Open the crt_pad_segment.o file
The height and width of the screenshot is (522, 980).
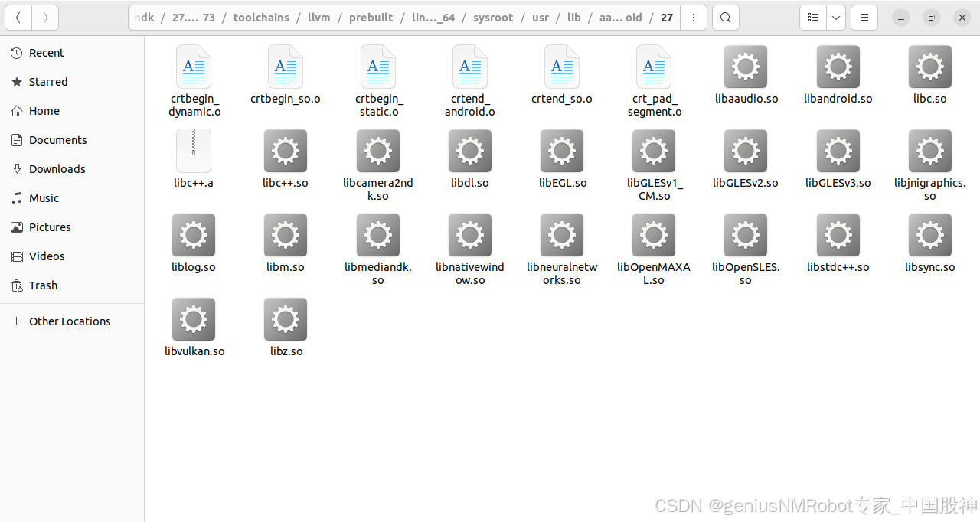point(653,82)
